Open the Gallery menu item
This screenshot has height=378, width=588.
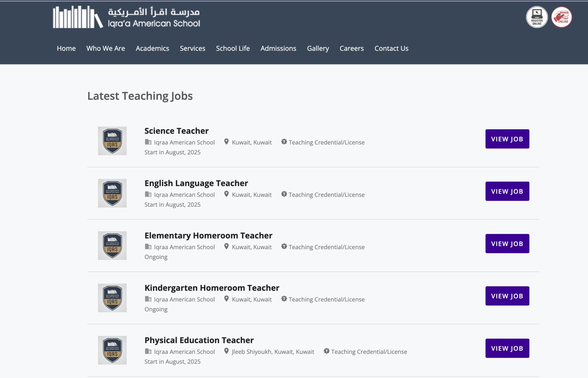pos(318,48)
